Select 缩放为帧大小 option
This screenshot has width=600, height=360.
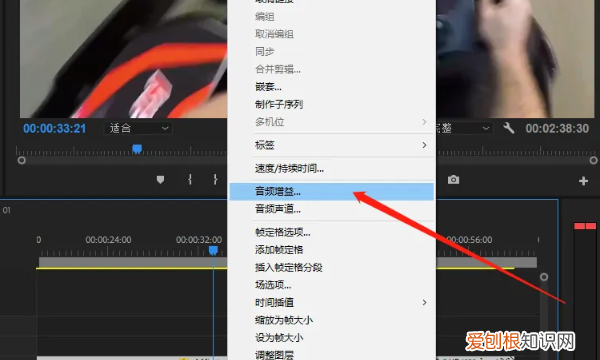[331, 320]
